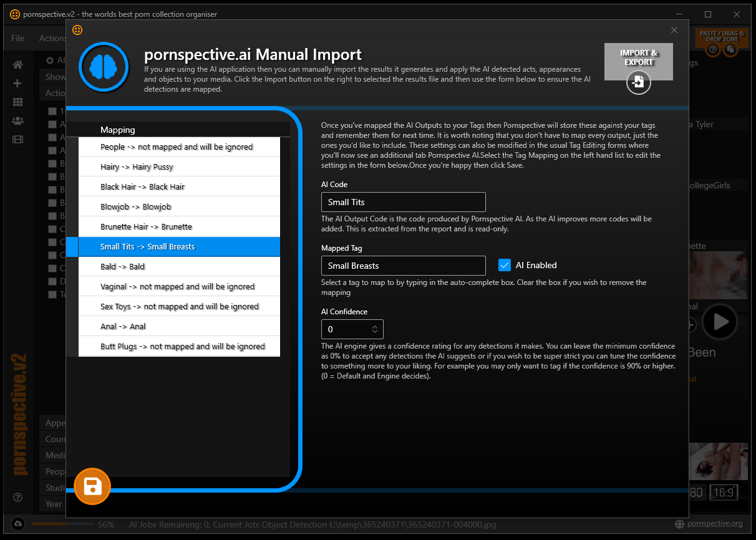Open the Actions menu
This screenshot has height=540, width=756.
point(52,38)
